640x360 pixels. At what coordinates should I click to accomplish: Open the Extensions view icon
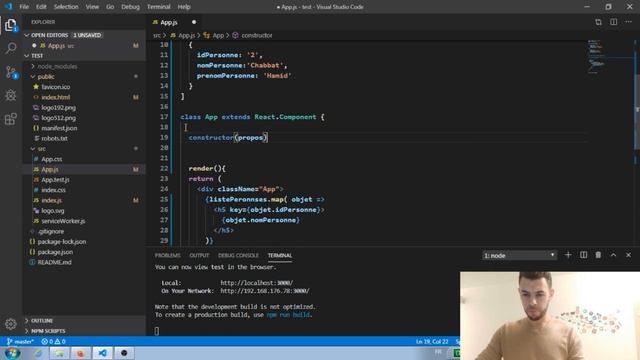pyautogui.click(x=11, y=119)
